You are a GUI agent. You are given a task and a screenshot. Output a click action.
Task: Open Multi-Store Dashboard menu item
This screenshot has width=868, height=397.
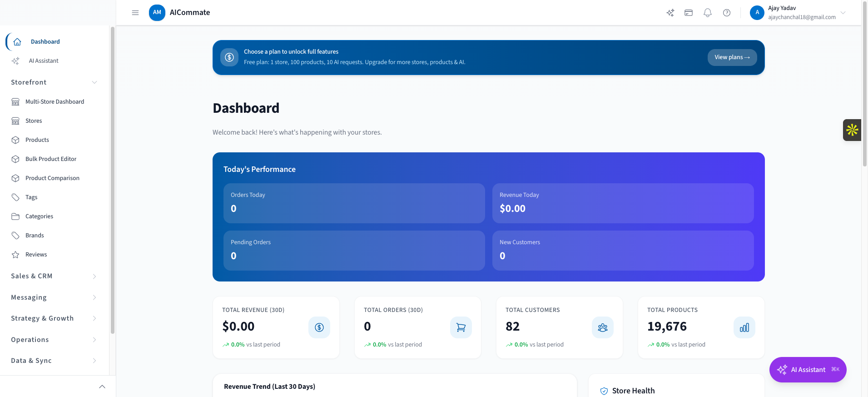[55, 102]
